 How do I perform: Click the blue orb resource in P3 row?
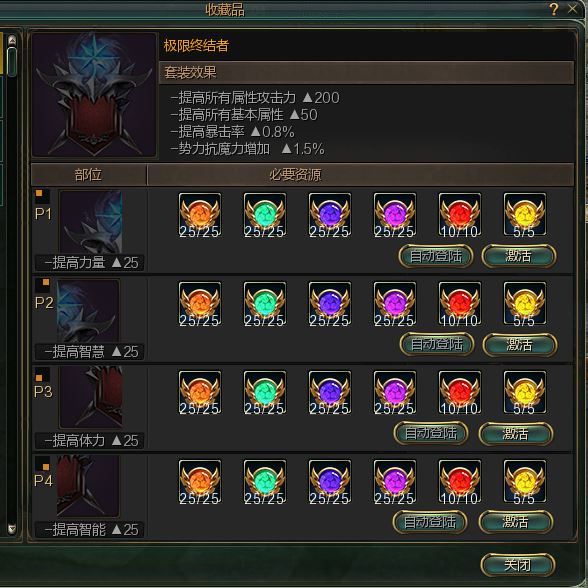(330, 393)
